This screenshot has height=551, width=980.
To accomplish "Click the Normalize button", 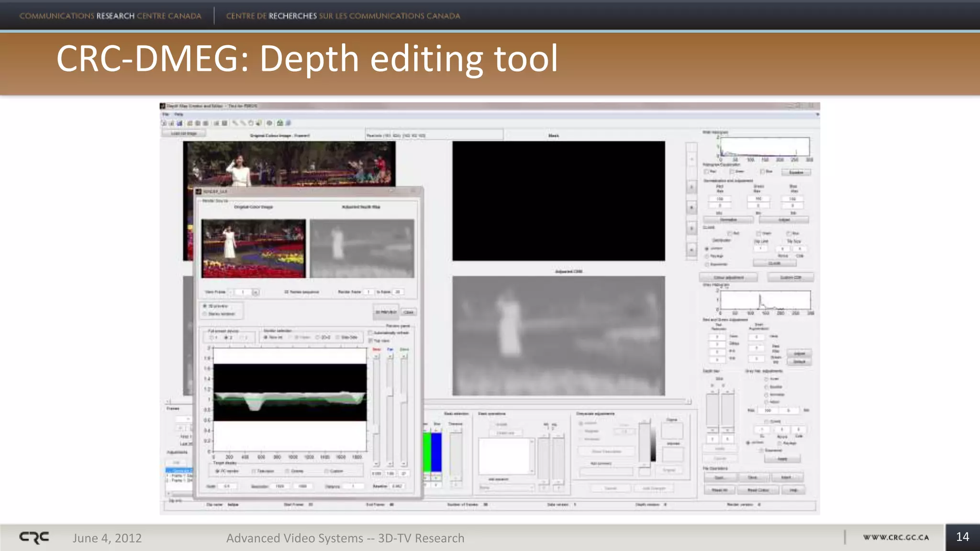I will click(x=728, y=220).
